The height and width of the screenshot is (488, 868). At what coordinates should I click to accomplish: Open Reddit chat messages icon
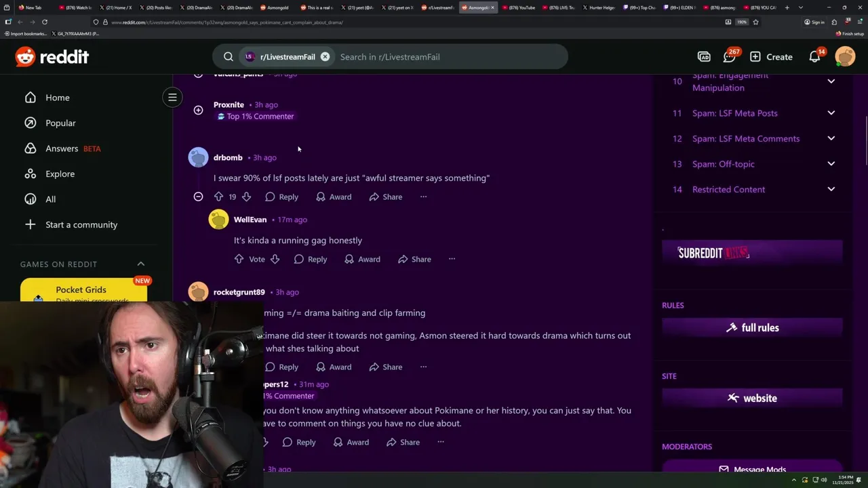pos(729,57)
